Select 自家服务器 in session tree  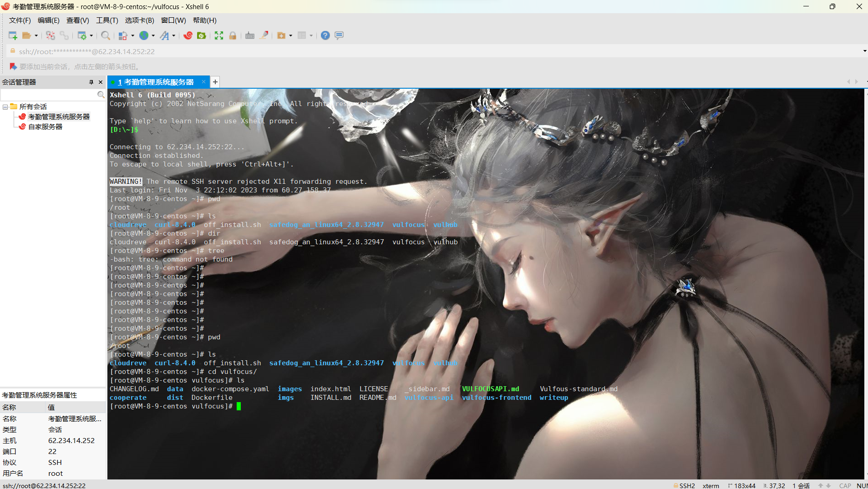coord(45,126)
